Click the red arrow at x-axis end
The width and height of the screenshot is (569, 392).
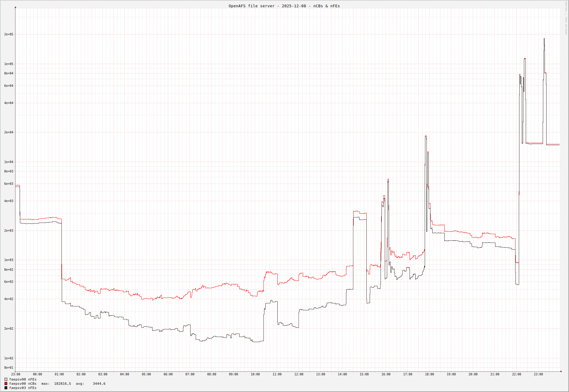pyautogui.click(x=561, y=371)
